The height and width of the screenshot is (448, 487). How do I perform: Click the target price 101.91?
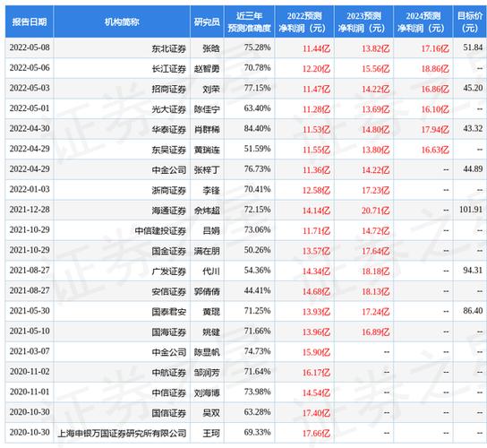(471, 210)
